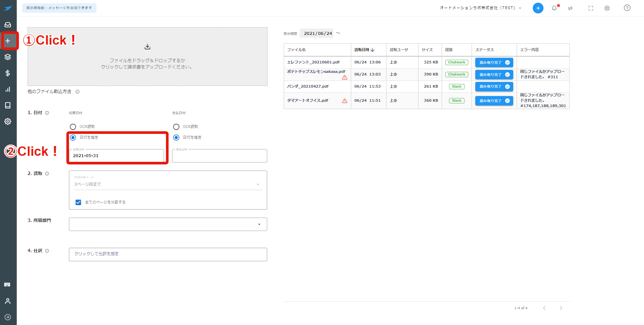This screenshot has height=325, width=644.
Task: Expand company name dropdown オートメーションラボ株式会社
Action: pos(481,8)
